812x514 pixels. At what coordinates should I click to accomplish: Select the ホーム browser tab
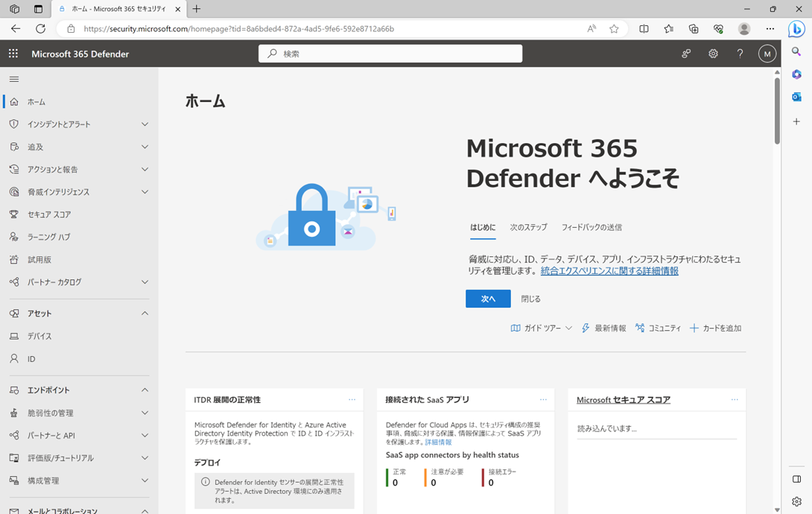tap(119, 9)
